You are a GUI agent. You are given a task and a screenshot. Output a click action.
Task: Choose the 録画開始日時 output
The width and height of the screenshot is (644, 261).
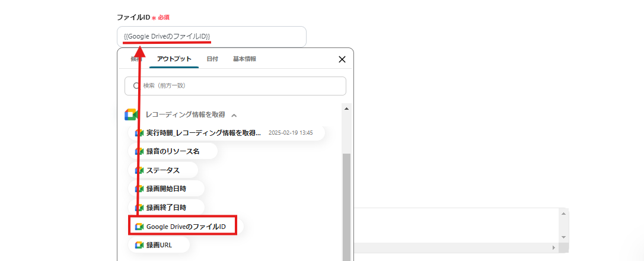pyautogui.click(x=166, y=189)
